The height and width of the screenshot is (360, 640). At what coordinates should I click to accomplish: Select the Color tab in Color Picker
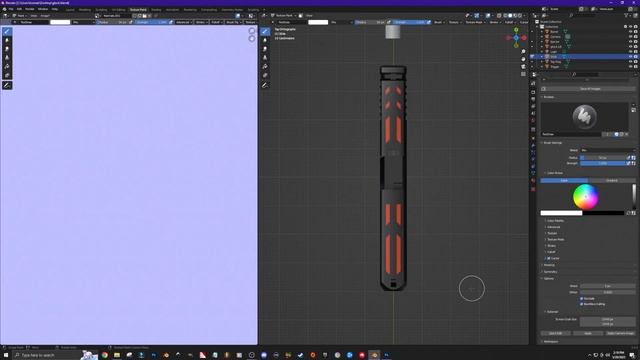click(x=564, y=180)
